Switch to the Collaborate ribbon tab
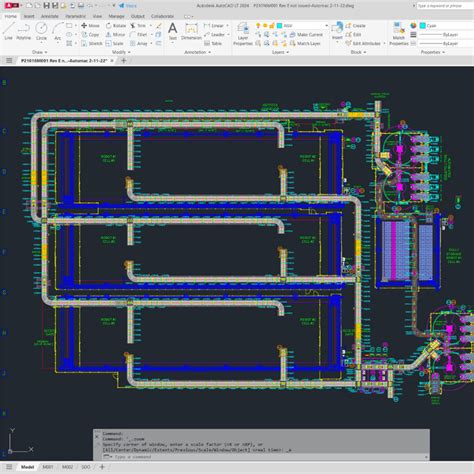Viewport: 474px width, 474px height. (x=162, y=16)
